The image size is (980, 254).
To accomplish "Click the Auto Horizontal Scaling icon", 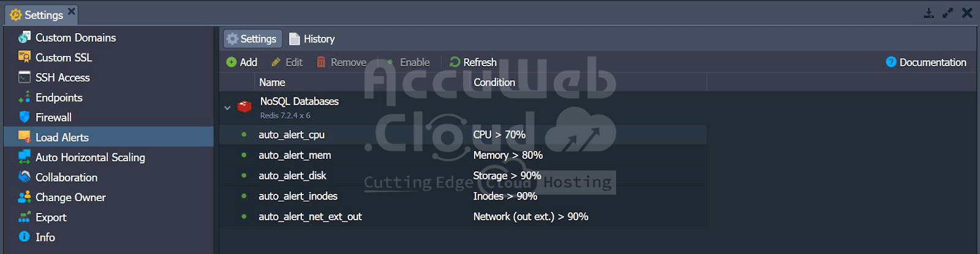I will pos(24,157).
